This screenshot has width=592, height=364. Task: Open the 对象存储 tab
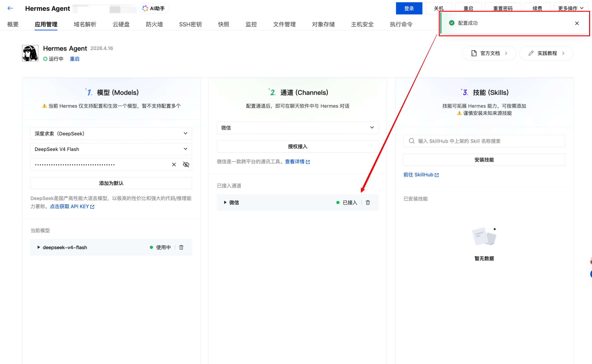point(323,24)
